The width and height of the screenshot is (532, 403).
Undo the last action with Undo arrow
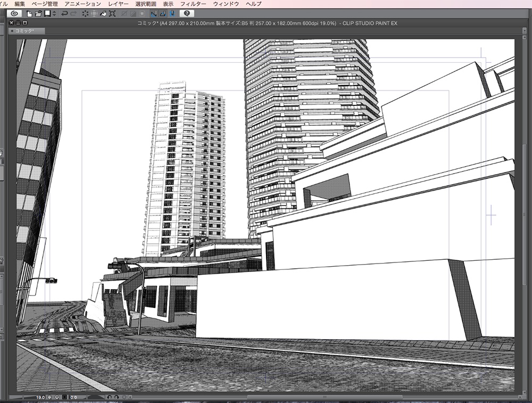click(x=64, y=14)
